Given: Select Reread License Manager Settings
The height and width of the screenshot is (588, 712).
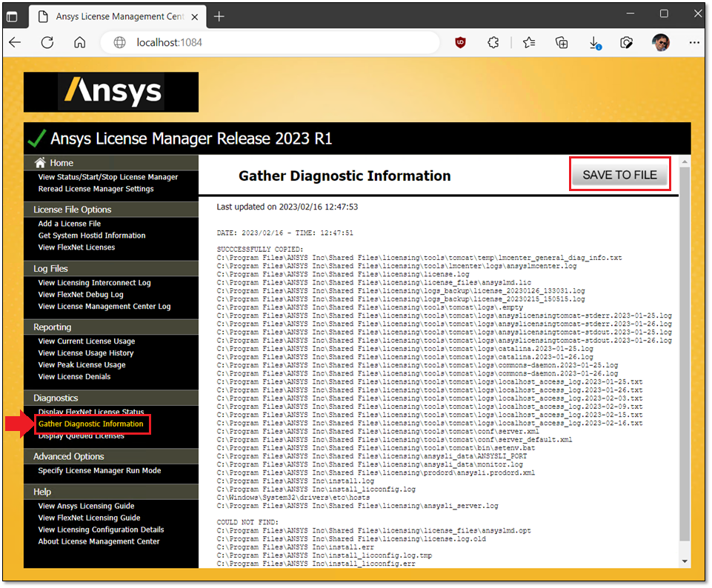Looking at the screenshot, I should (x=96, y=189).
